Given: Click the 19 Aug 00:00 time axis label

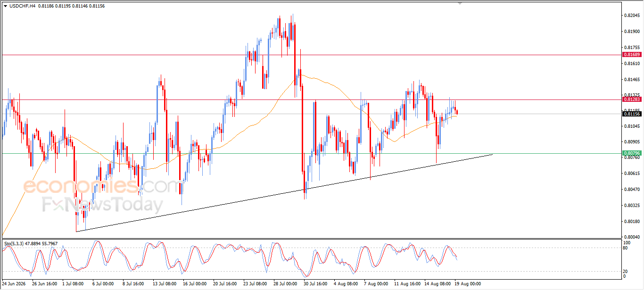Looking at the screenshot, I should click(x=468, y=284).
